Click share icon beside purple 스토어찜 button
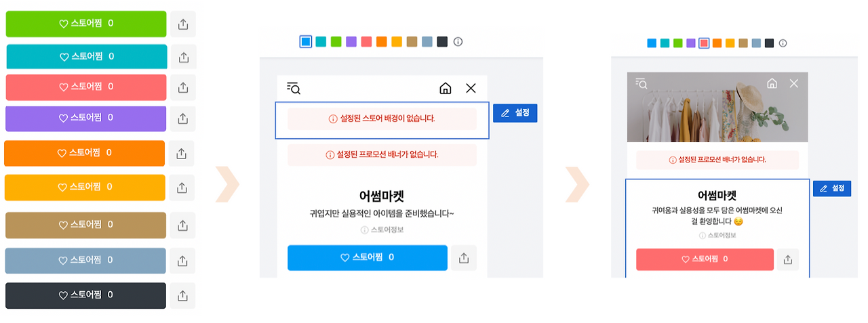This screenshot has width=868, height=323. (x=182, y=119)
